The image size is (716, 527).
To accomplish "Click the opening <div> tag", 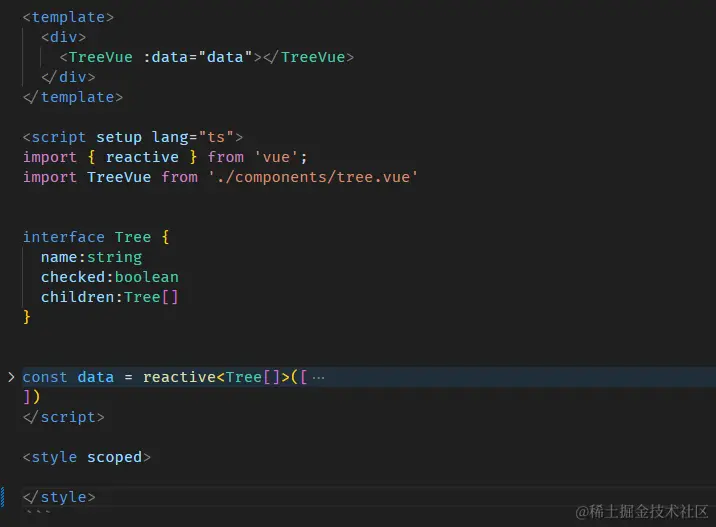I will point(63,37).
